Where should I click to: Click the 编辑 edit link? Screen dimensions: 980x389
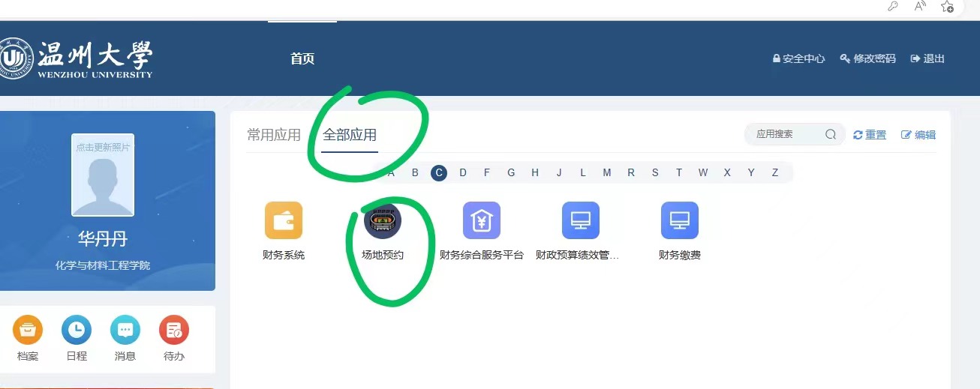pyautogui.click(x=918, y=135)
